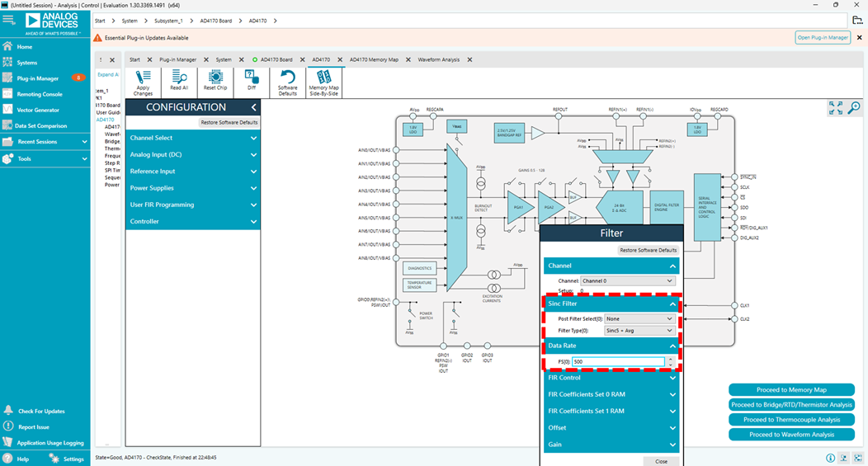Open the Filter Type Sinc5 + Avg dropdown

tap(639, 331)
